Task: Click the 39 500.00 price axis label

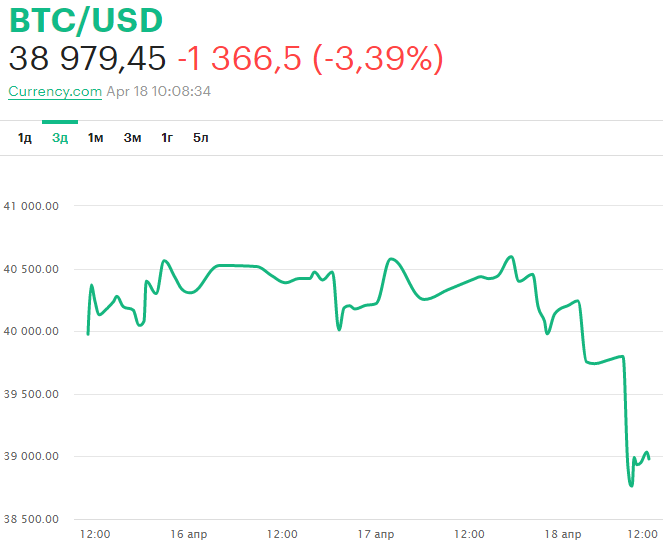Action: (33, 394)
